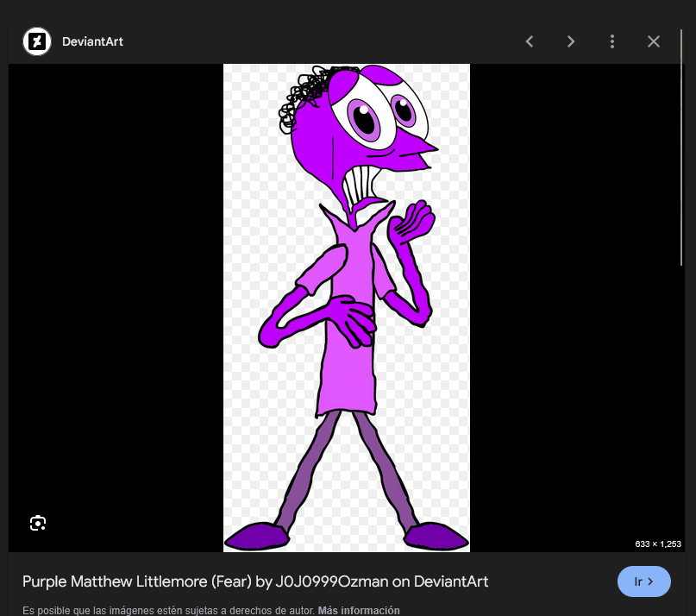Click the Google Lens crop-frame icon

click(x=38, y=524)
